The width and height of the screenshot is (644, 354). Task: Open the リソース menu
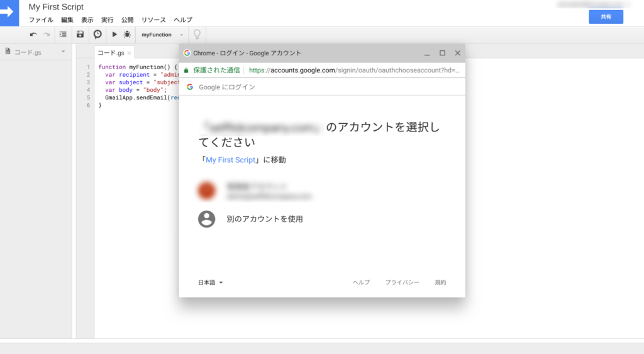tap(153, 19)
